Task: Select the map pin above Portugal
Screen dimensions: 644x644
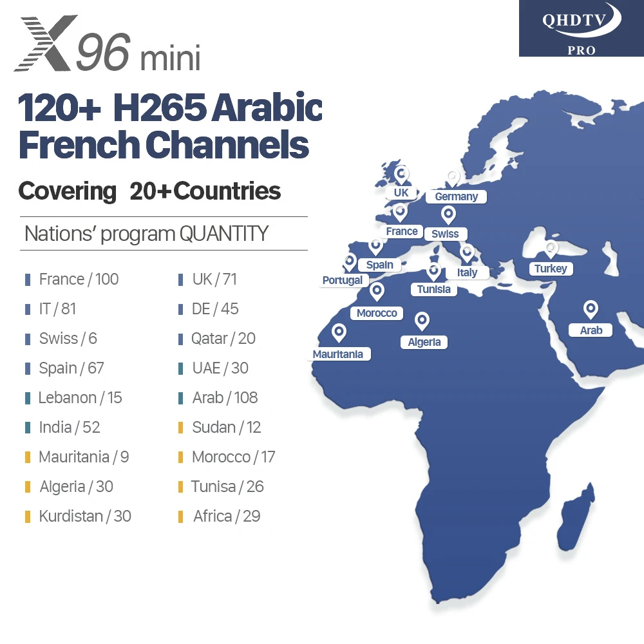Action: (x=350, y=262)
